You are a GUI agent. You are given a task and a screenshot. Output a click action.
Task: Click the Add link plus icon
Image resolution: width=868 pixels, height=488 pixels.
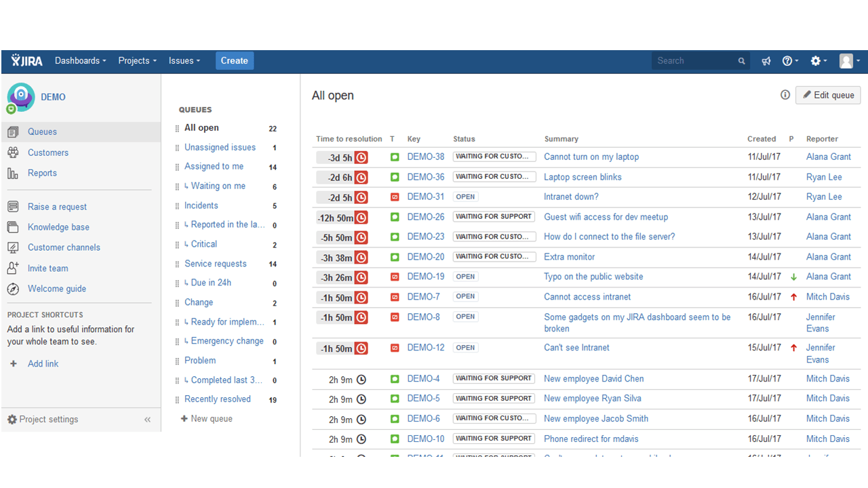point(13,364)
